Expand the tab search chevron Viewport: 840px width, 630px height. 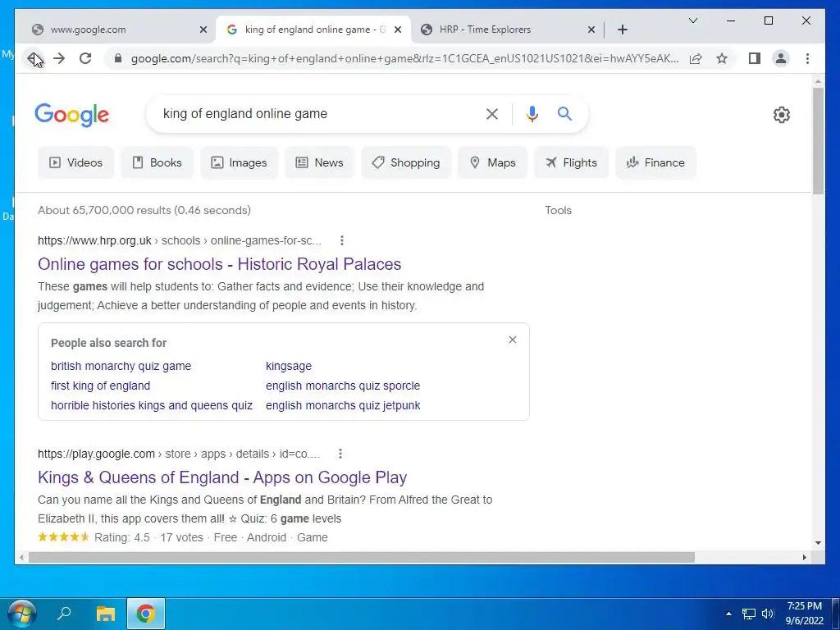click(x=692, y=21)
